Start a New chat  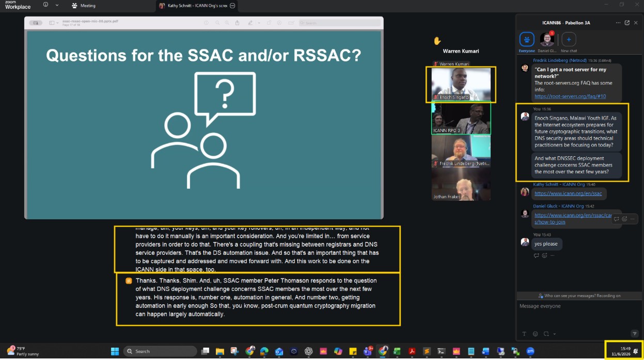569,40
